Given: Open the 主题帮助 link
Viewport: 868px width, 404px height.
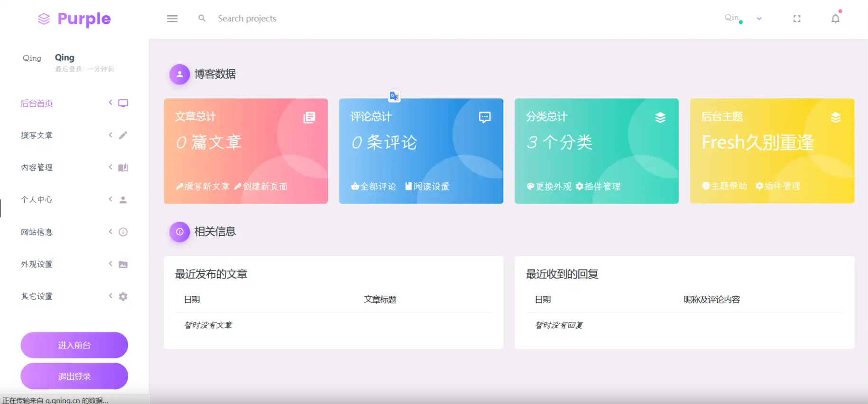Looking at the screenshot, I should tap(725, 186).
